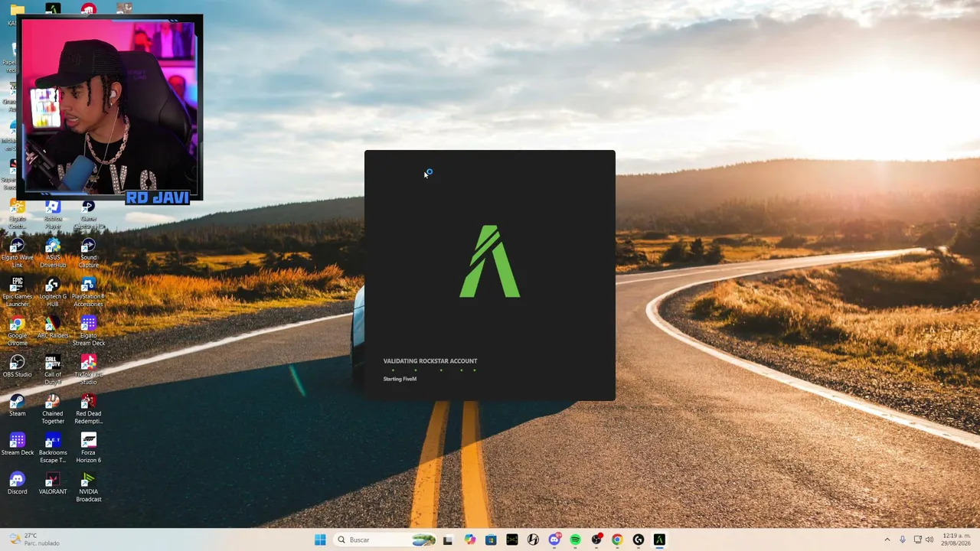Select the Game Capture desktop icon
This screenshot has height=551, width=980.
tap(89, 215)
